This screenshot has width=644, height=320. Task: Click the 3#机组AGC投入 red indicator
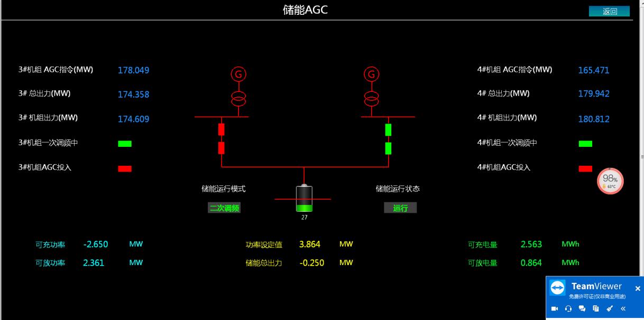(125, 168)
